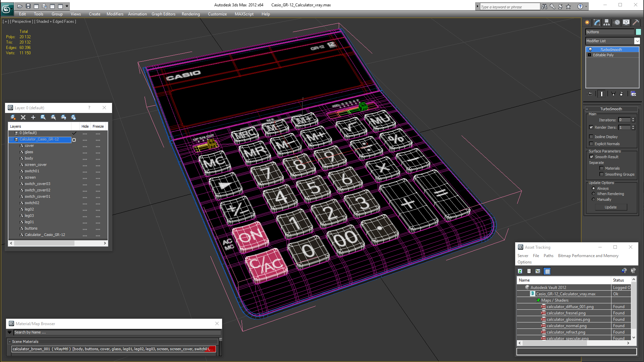Create New Layer icon in Layer dialog

13,117
